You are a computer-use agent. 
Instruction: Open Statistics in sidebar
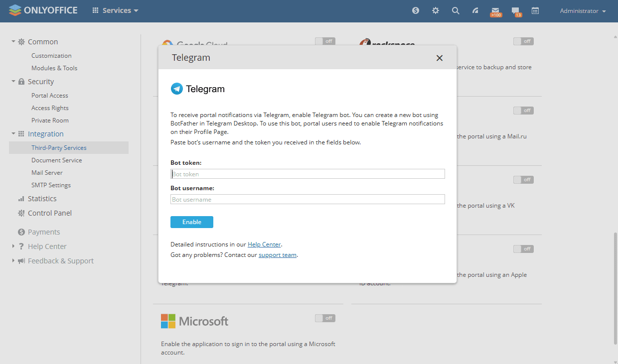(42, 199)
